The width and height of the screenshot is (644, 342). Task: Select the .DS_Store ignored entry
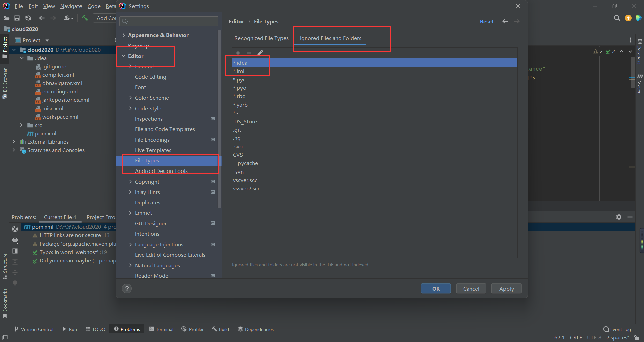tap(375, 121)
